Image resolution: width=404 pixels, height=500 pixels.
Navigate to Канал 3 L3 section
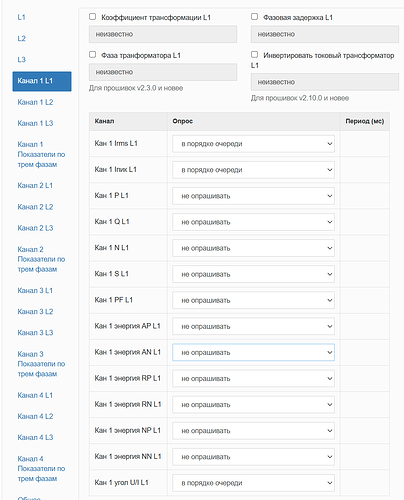point(35,333)
